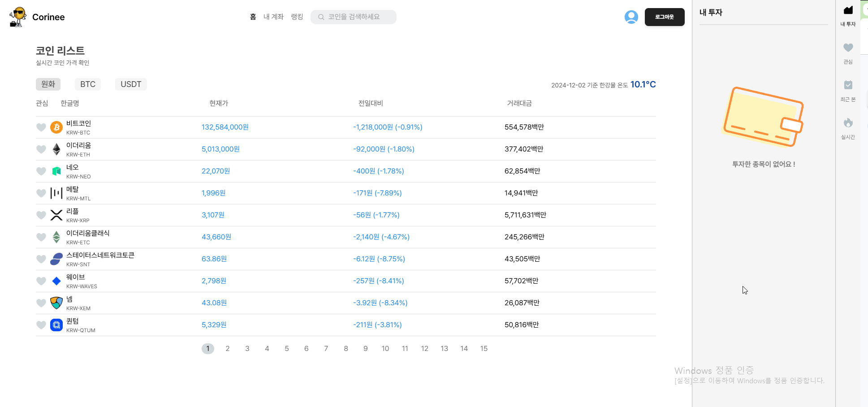Go to page 12 of coin list
Image resolution: width=868 pixels, height=407 pixels.
tap(425, 349)
